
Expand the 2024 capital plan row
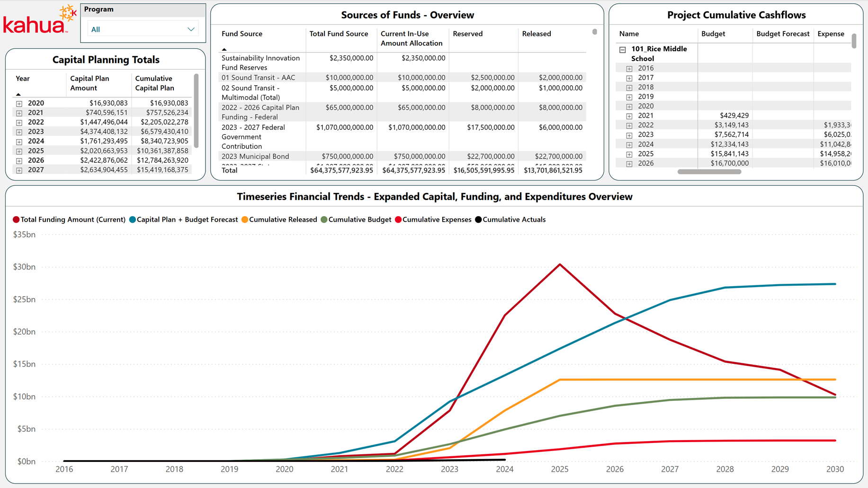[x=19, y=141]
